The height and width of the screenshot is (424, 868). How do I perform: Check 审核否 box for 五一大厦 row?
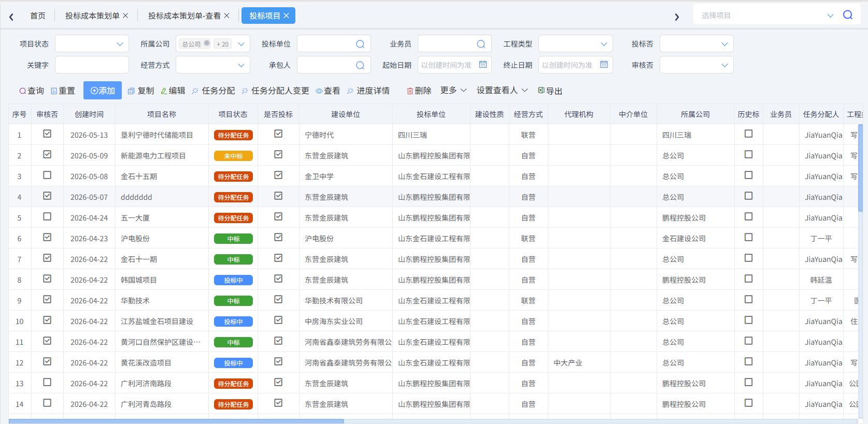click(47, 216)
